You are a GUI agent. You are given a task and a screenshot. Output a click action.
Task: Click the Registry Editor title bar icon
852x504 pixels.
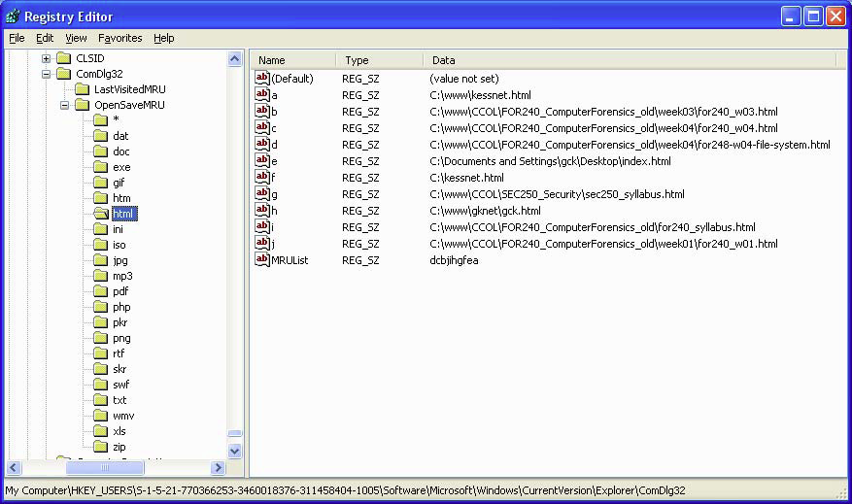(13, 17)
